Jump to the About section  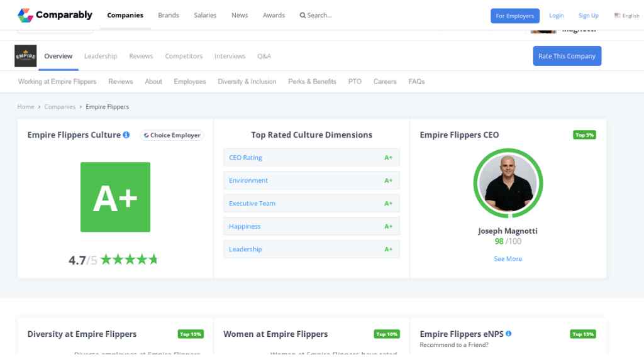point(153,82)
